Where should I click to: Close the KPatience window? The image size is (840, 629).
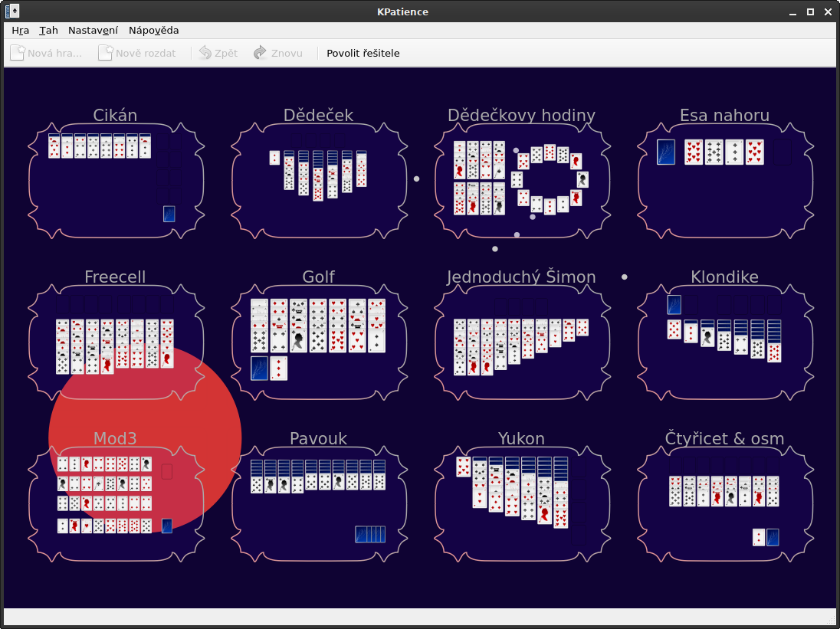828,11
